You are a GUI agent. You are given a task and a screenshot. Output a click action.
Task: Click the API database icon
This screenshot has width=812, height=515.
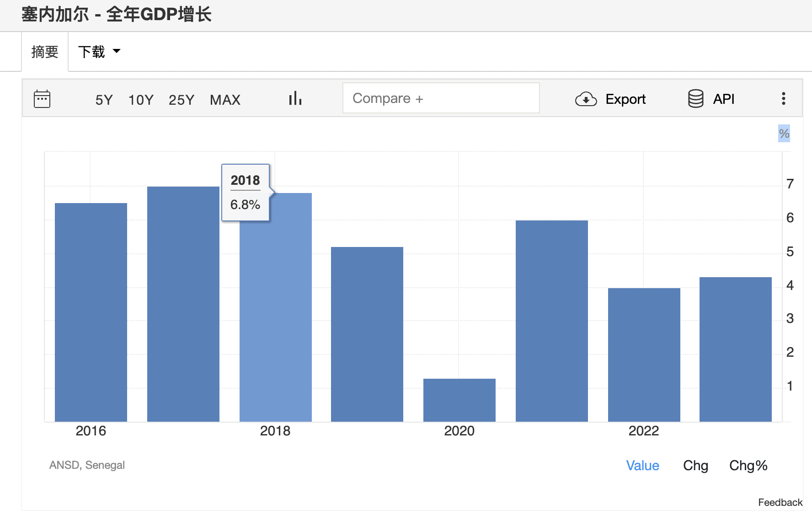tap(695, 99)
